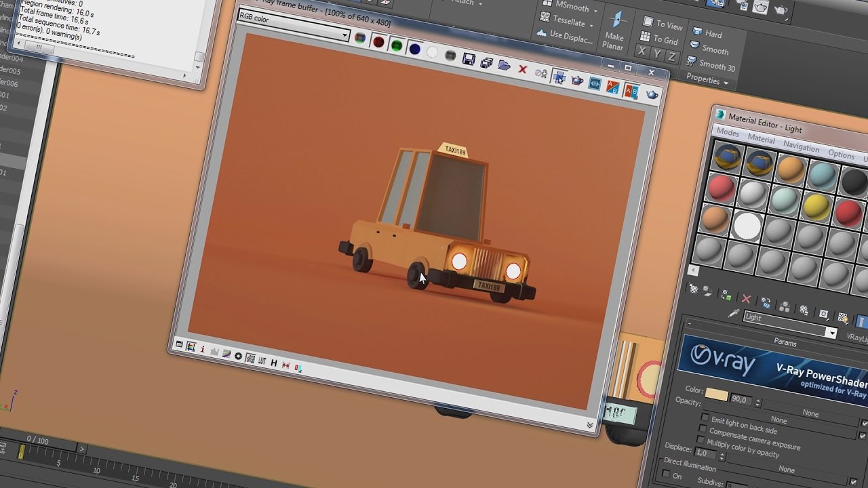Delete material using red X in Material Editor
The image size is (868, 488).
pos(747,299)
